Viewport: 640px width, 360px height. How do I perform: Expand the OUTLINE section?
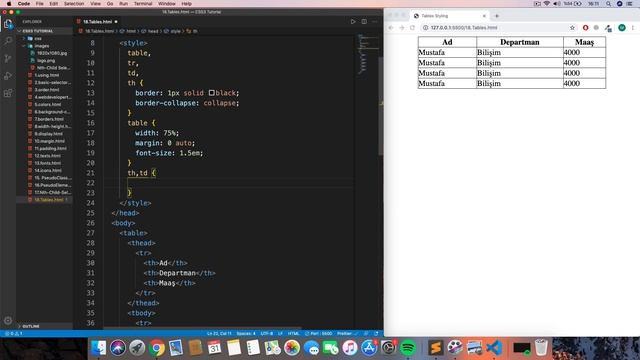click(31, 327)
